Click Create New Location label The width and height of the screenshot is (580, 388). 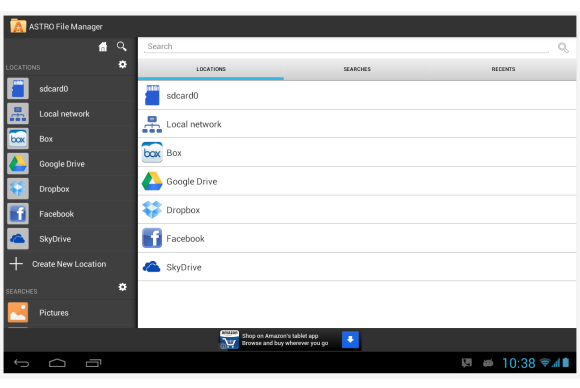pos(69,264)
